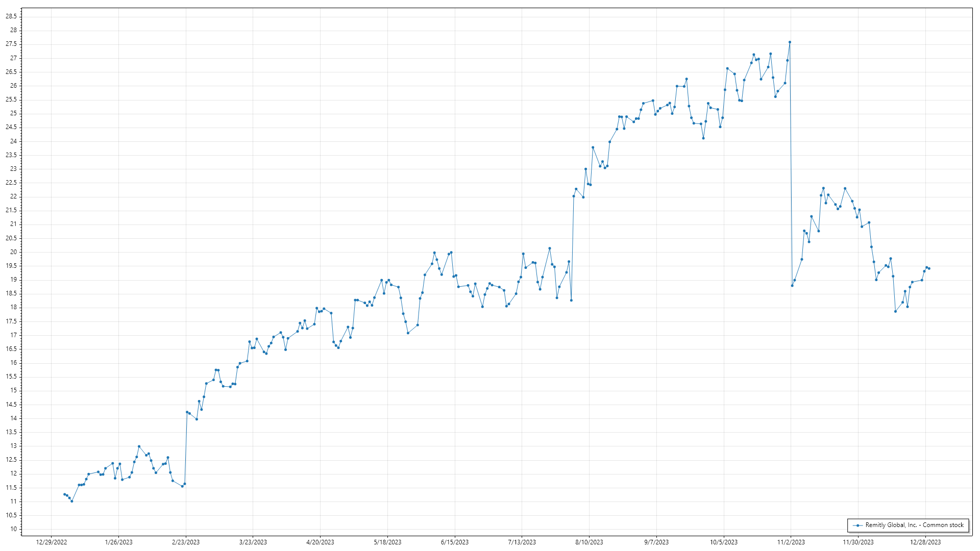
Task: Click the 15 y-axis tick label
Action: pyautogui.click(x=13, y=390)
